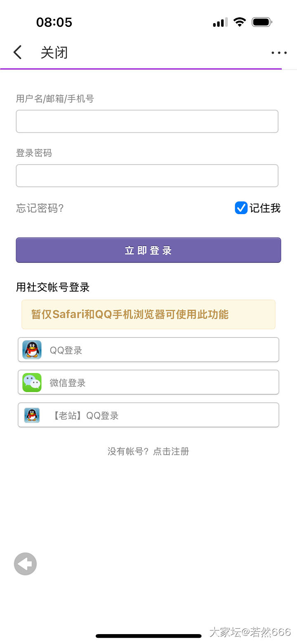This screenshot has height=644, width=297.
Task: Tap the old-site QQ penguin icon
Action: point(32,415)
